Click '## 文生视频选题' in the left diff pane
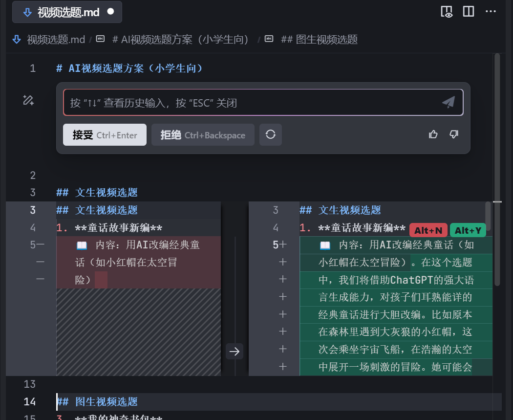The width and height of the screenshot is (513, 420). (x=97, y=210)
